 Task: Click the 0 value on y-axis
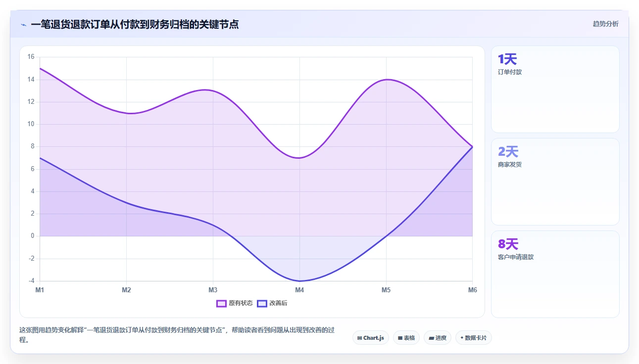(x=33, y=236)
